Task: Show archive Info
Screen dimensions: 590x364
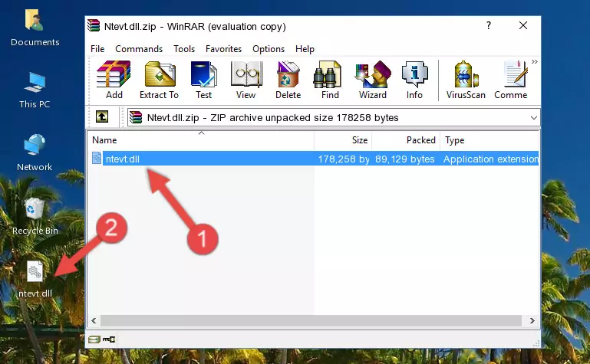Action: 414,80
